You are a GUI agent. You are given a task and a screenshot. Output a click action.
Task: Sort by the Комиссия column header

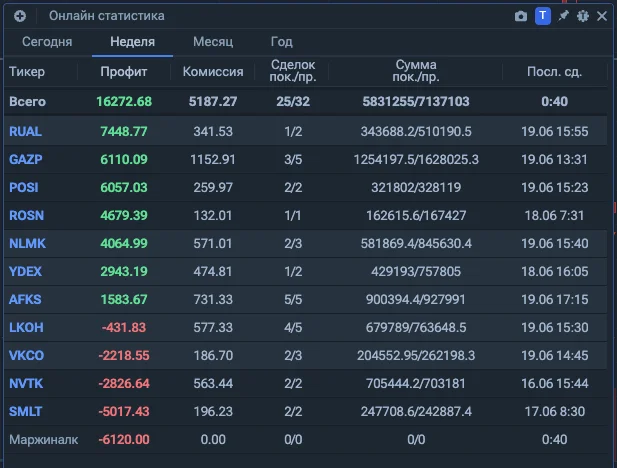[213, 72]
